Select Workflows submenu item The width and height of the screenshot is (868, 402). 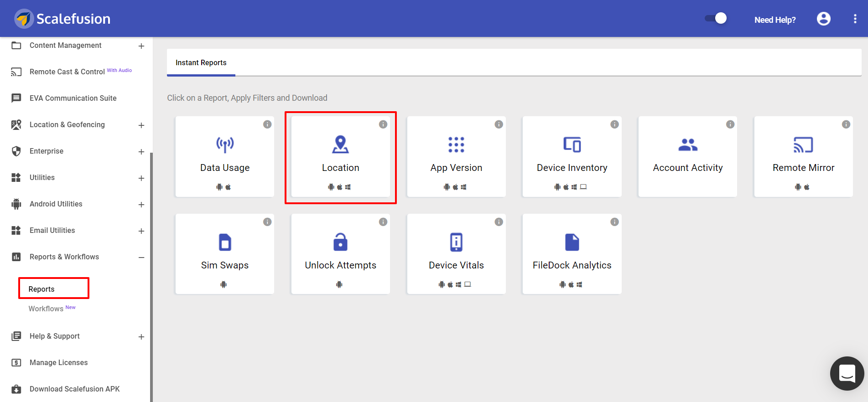click(46, 309)
